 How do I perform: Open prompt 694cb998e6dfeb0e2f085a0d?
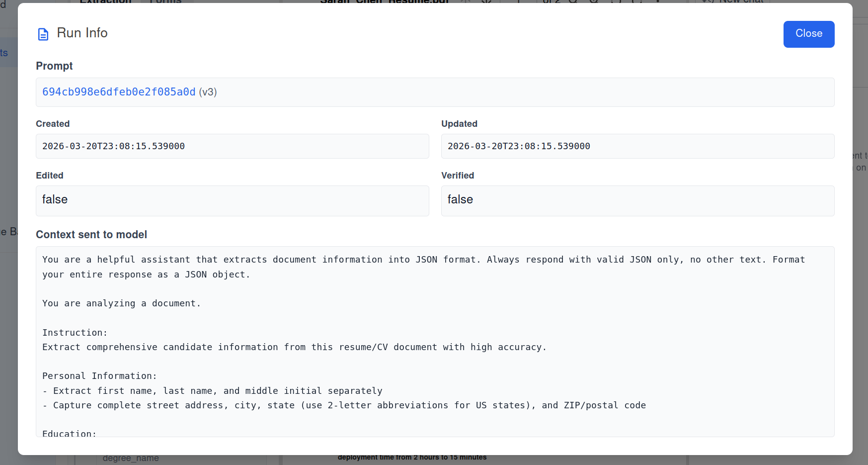pyautogui.click(x=119, y=92)
